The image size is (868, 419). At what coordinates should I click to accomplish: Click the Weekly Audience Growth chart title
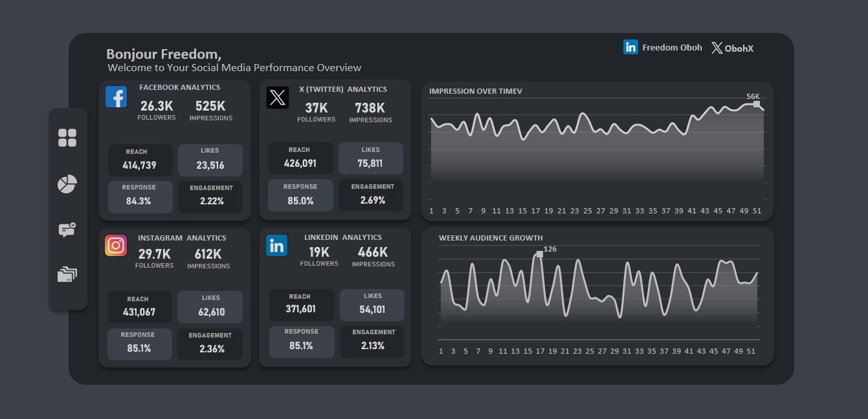click(x=491, y=238)
